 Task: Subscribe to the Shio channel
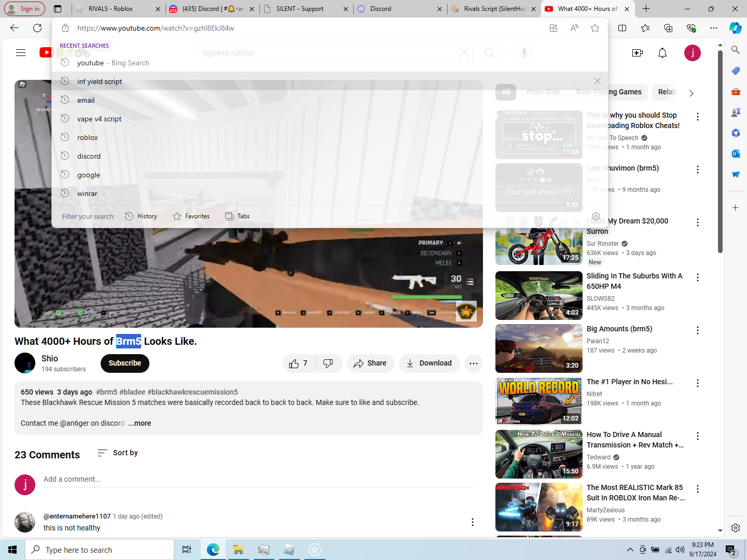pos(125,363)
